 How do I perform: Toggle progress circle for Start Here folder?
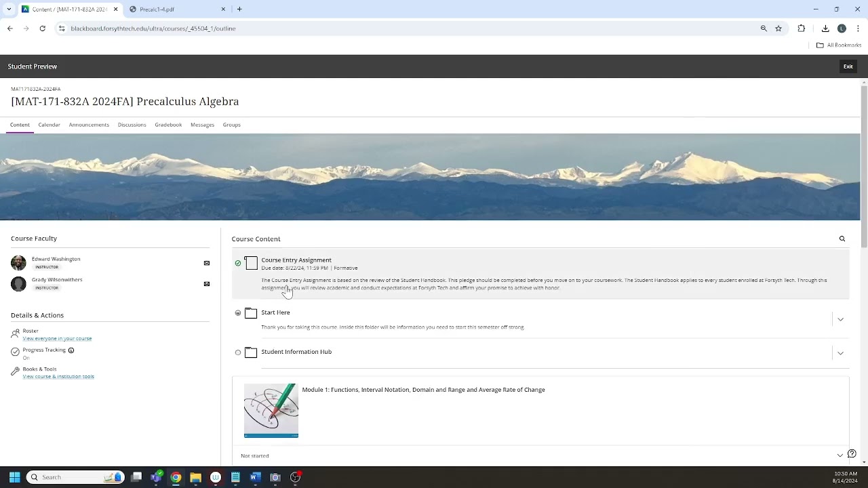(x=238, y=313)
